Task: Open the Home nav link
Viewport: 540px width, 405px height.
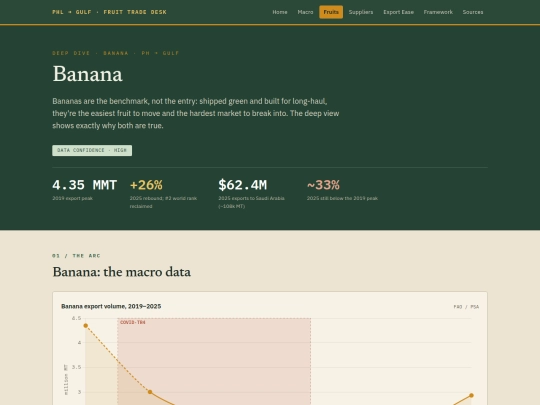Action: click(280, 12)
